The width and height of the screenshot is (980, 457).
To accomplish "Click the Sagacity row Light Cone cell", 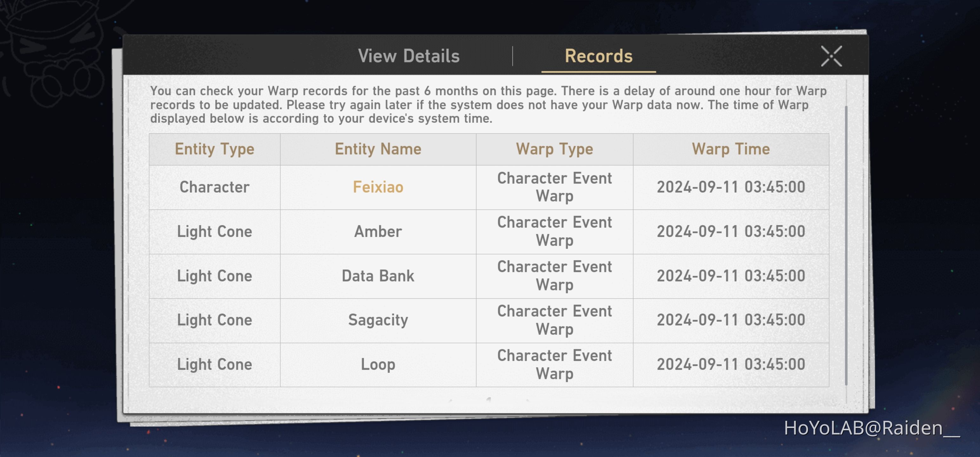I will pos(215,320).
